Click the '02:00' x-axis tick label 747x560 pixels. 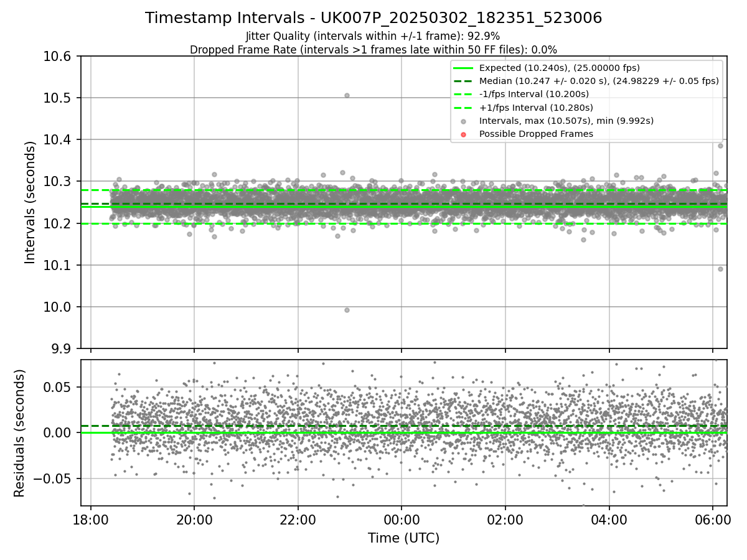(505, 520)
